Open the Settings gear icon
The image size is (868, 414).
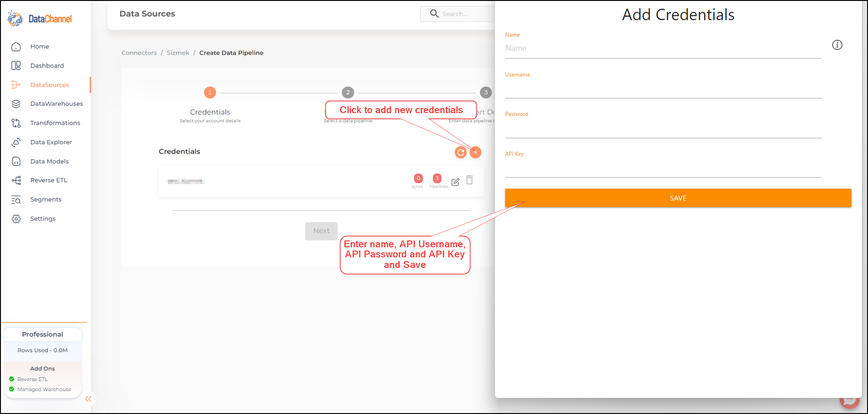coord(16,219)
